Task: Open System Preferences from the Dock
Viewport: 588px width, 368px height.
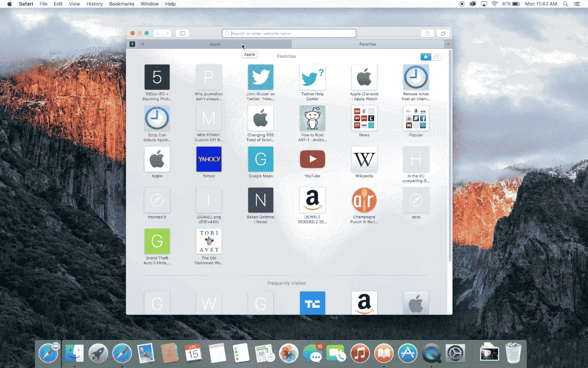Action: (455, 353)
